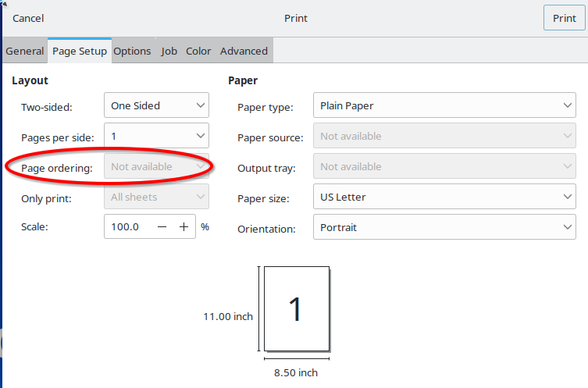Open the Two-sided dropdown
This screenshot has height=388, width=588.
(156, 105)
